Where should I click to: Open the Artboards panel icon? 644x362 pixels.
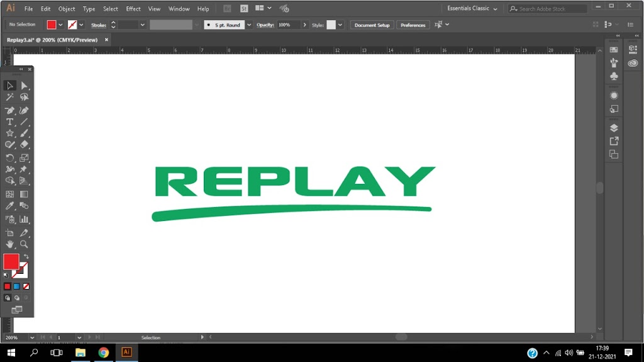(x=614, y=154)
